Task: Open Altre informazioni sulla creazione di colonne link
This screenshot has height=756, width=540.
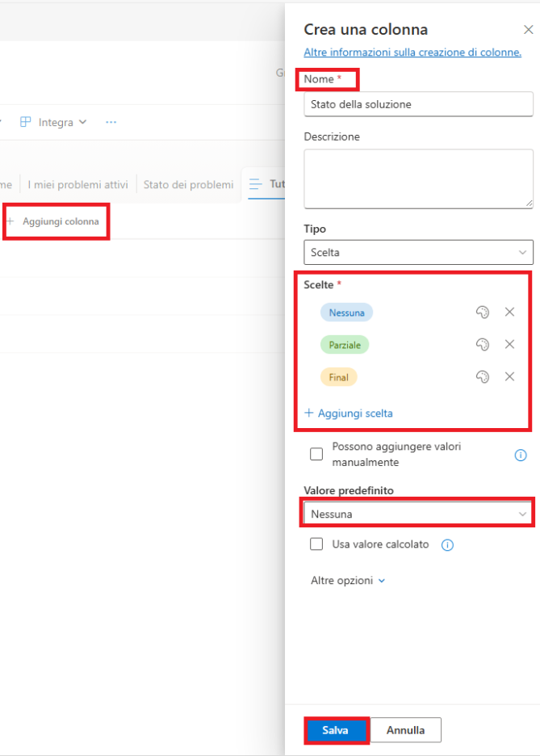Action: [412, 52]
